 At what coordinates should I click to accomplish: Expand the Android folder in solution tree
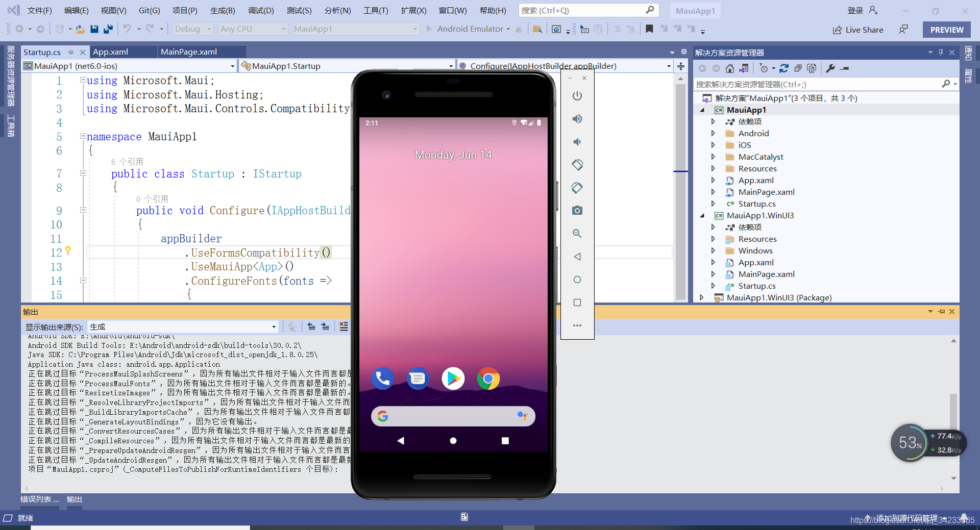pos(713,133)
